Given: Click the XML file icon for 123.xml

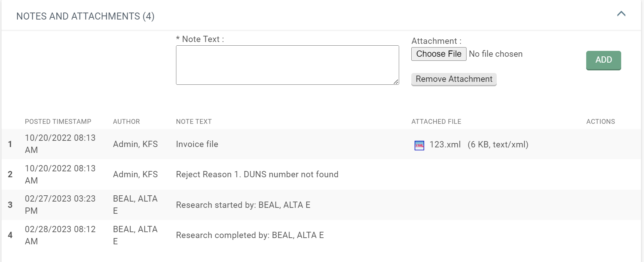Looking at the screenshot, I should click(419, 145).
